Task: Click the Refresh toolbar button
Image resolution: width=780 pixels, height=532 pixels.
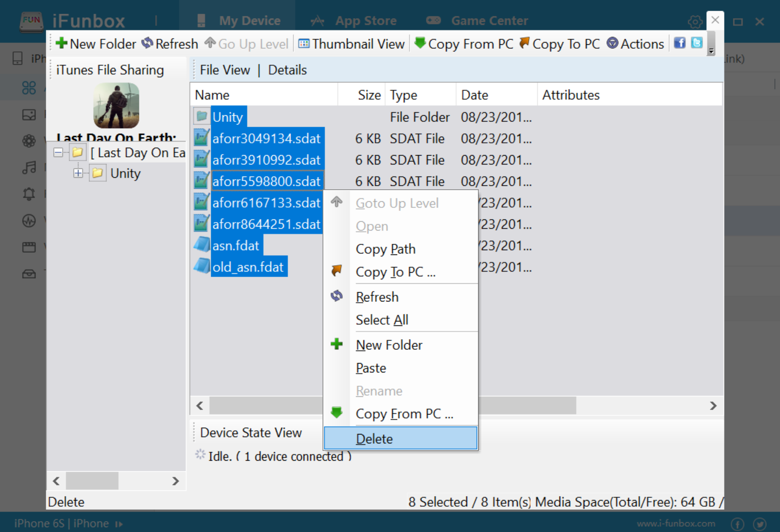Action: 170,43
